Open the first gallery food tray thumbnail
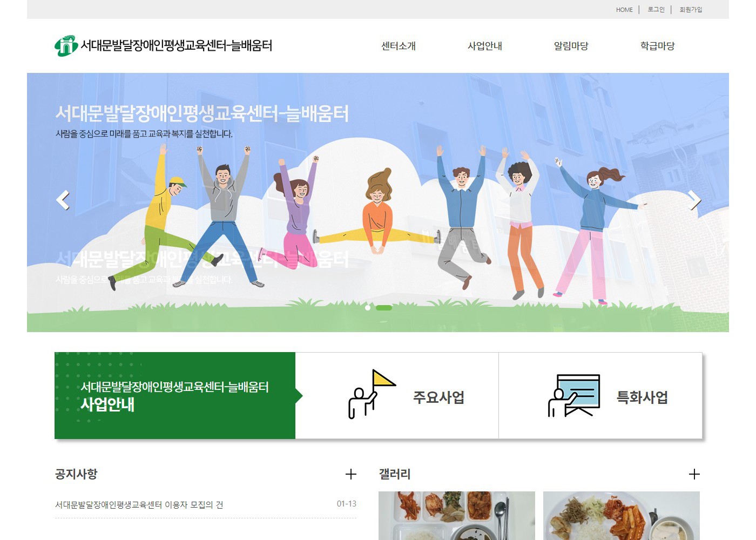The height and width of the screenshot is (540, 756). pyautogui.click(x=457, y=516)
